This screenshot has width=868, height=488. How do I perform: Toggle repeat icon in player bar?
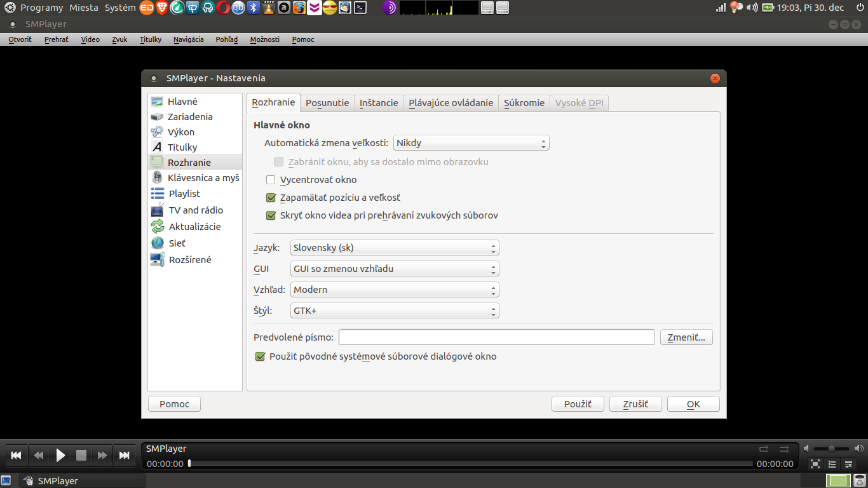point(764,449)
